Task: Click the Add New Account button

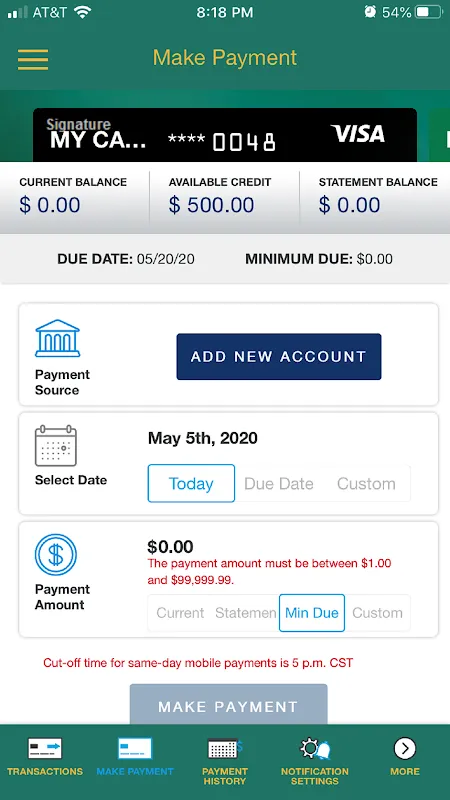Action: coord(279,357)
